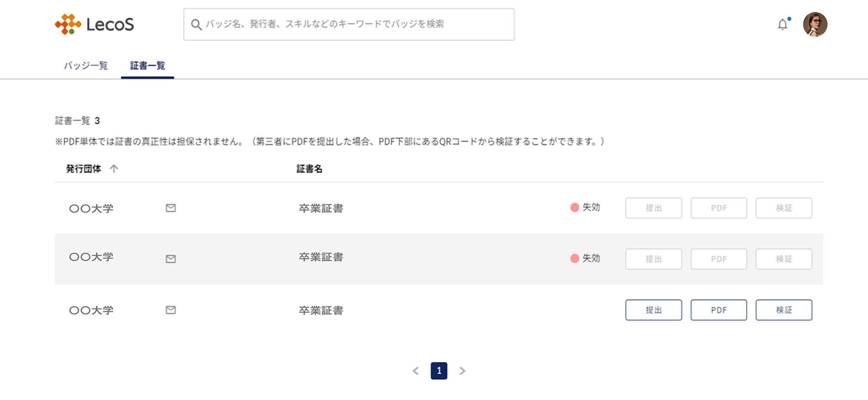The height and width of the screenshot is (400, 868).
Task: Click the LecoS logo
Action: click(95, 25)
